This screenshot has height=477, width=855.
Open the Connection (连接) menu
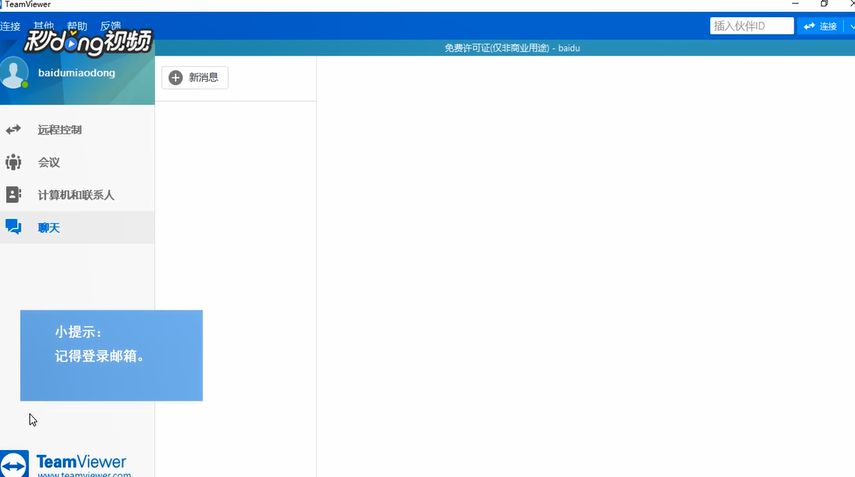pos(10,26)
